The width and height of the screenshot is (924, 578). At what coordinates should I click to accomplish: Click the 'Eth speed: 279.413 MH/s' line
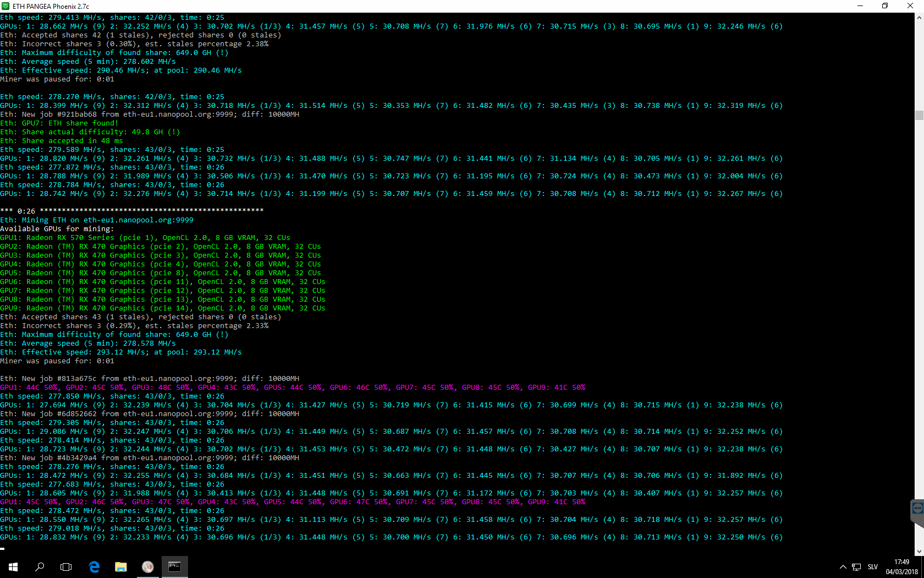pyautogui.click(x=112, y=18)
